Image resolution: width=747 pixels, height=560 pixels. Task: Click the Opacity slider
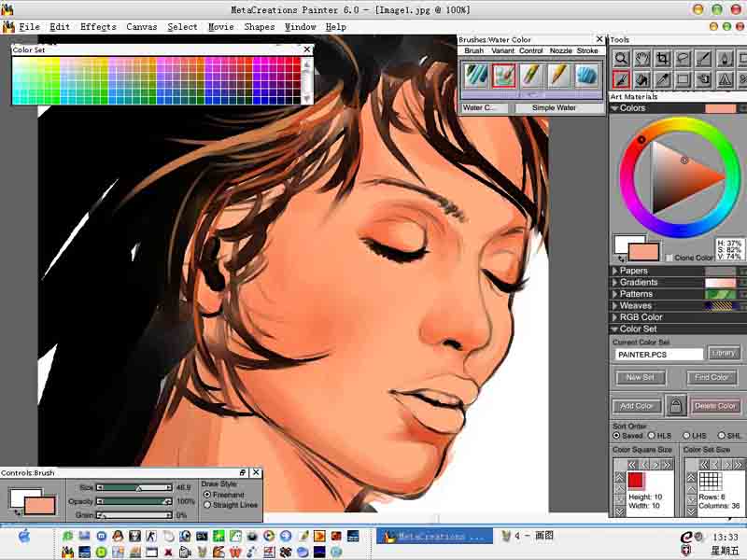pos(134,501)
